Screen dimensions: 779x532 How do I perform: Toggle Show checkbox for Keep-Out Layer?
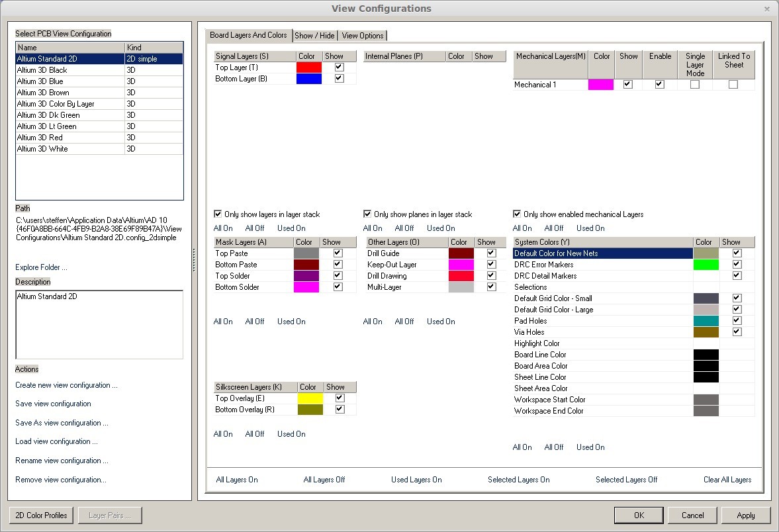pos(491,264)
